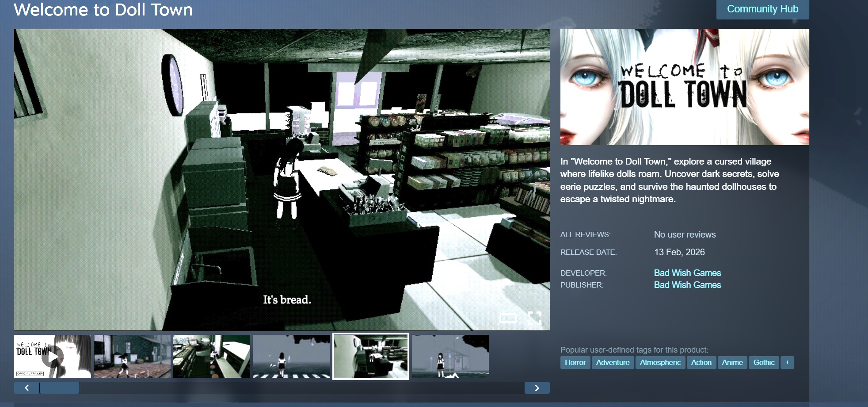Click the 'RELEASE DATE:' label

pos(588,252)
